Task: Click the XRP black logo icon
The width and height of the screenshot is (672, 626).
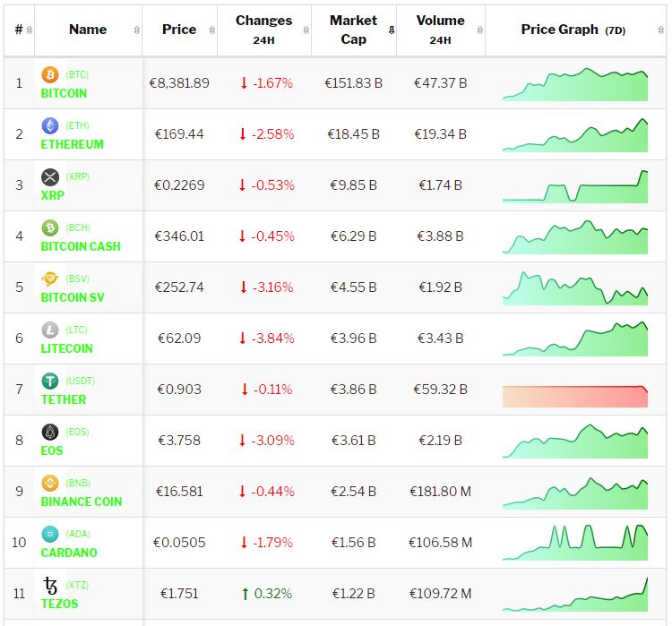Action: tap(50, 177)
